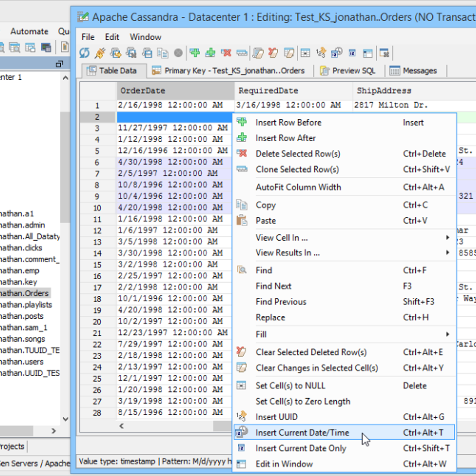Open the Edit menu
Image resolution: width=476 pixels, height=476 pixels.
(x=112, y=37)
